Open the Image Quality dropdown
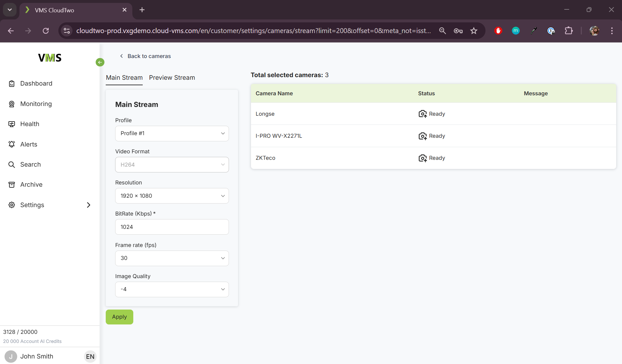The image size is (622, 364). click(172, 289)
